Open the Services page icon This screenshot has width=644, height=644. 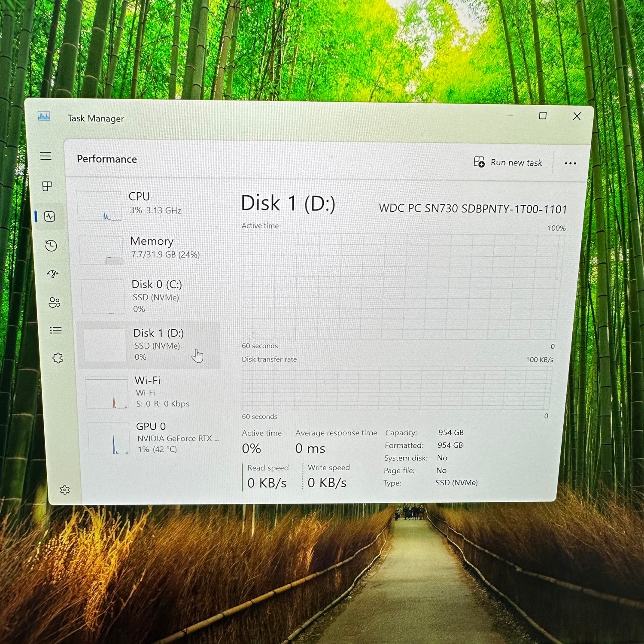click(58, 358)
